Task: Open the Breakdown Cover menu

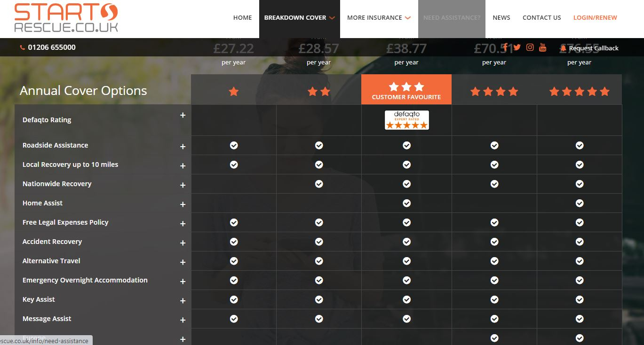Action: click(x=300, y=18)
